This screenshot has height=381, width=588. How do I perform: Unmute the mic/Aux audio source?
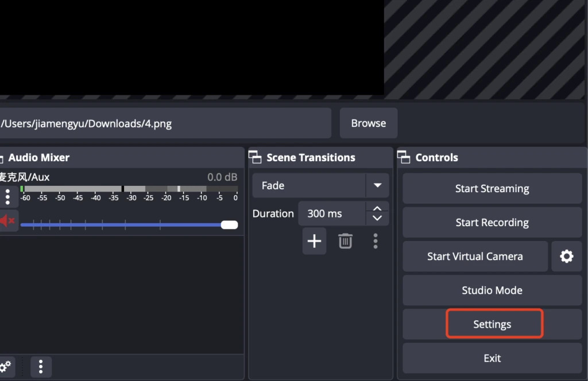tap(7, 221)
